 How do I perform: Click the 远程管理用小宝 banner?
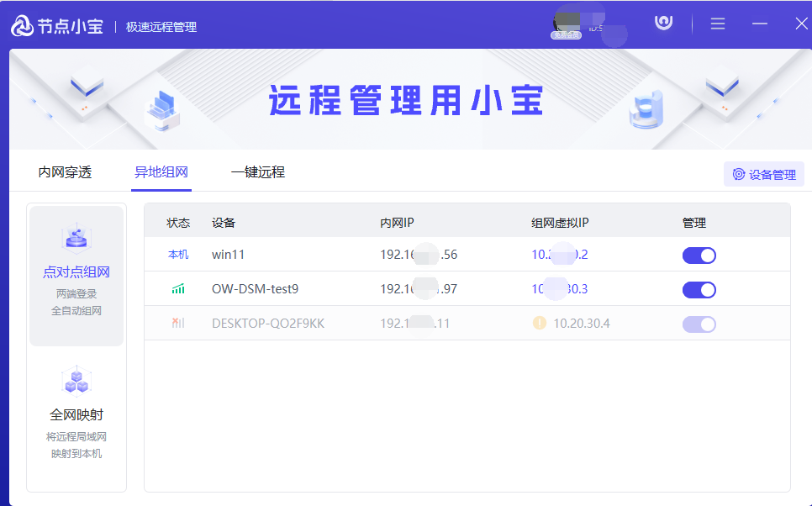pos(406,101)
